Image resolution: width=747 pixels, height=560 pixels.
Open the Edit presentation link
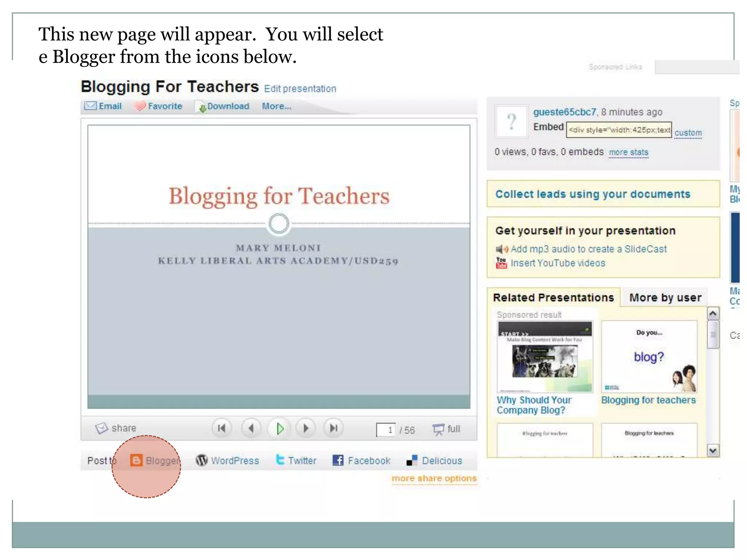coord(300,89)
